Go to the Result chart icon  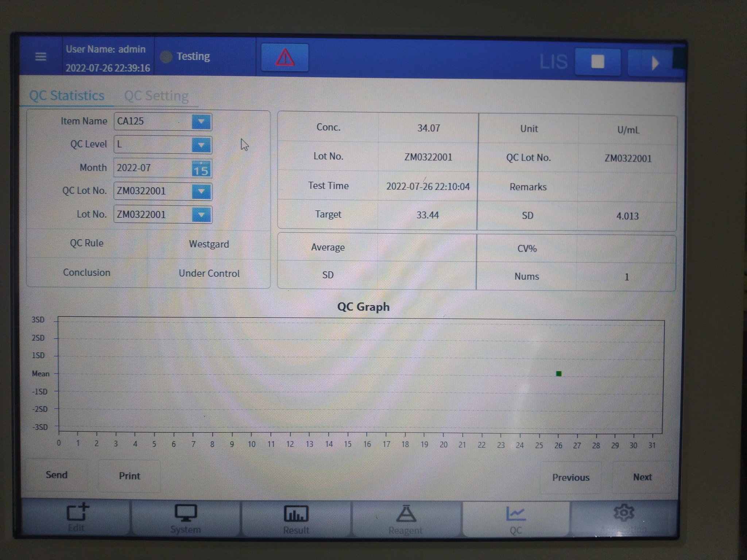[x=296, y=514]
